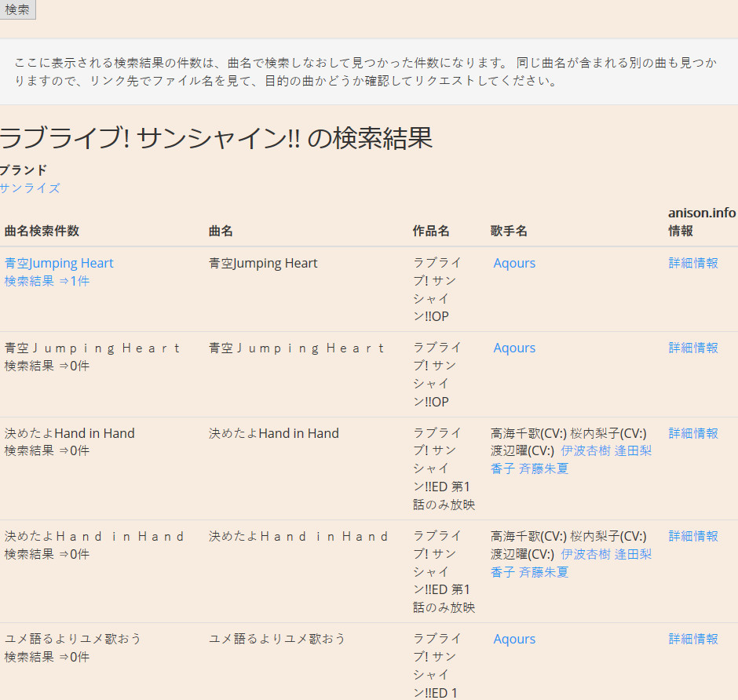Open Aqours link in first 青空Jumping Heart row
Screen dimensions: 738x700
pos(514,263)
